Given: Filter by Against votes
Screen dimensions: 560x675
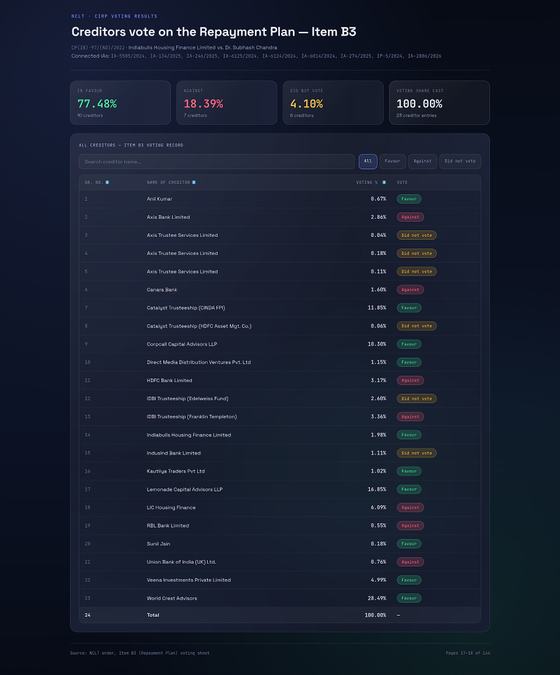Looking at the screenshot, I should coord(422,161).
